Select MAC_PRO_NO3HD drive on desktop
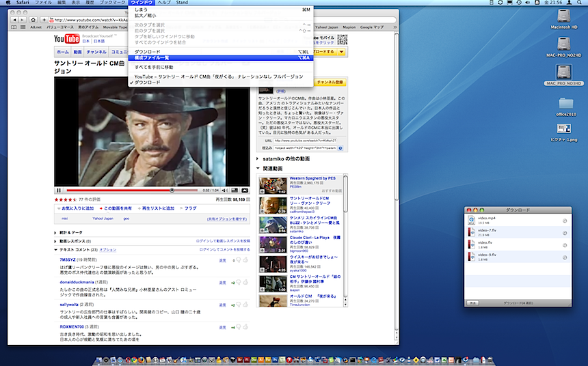This screenshot has height=366, width=588. click(563, 72)
